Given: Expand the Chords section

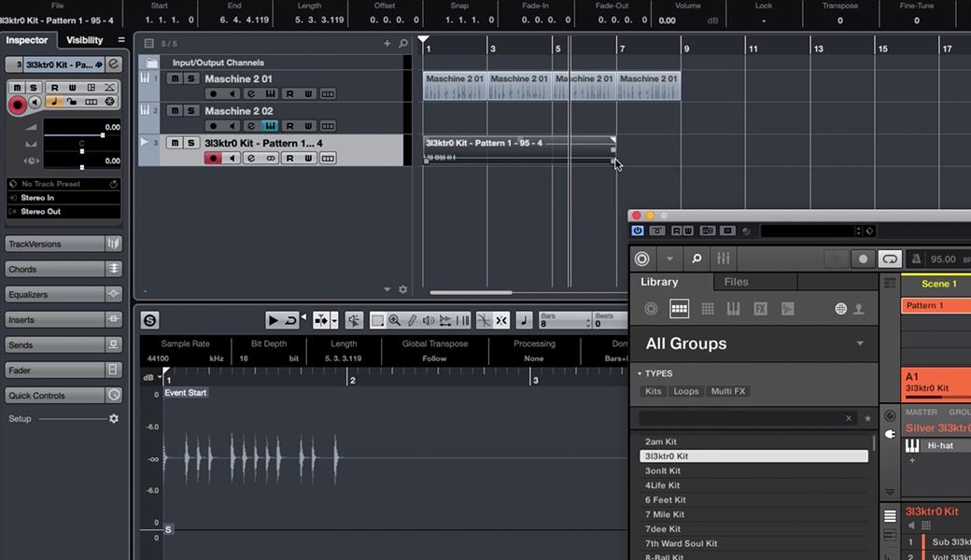Looking at the screenshot, I should pos(63,269).
